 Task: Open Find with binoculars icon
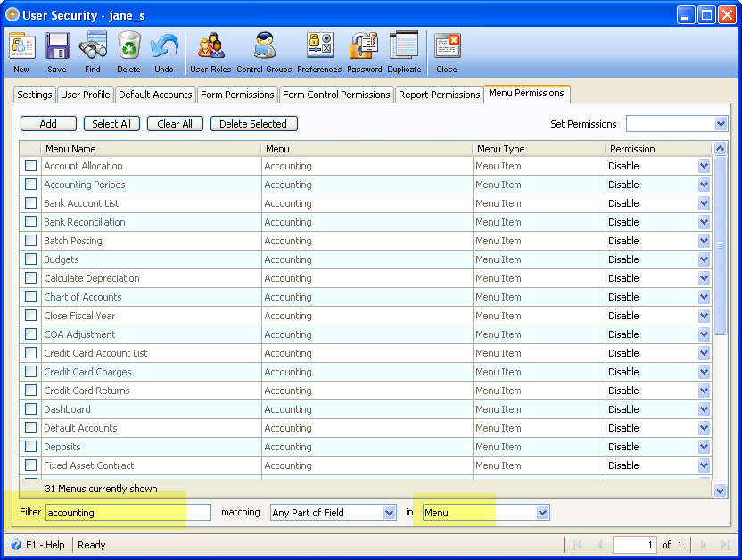93,52
